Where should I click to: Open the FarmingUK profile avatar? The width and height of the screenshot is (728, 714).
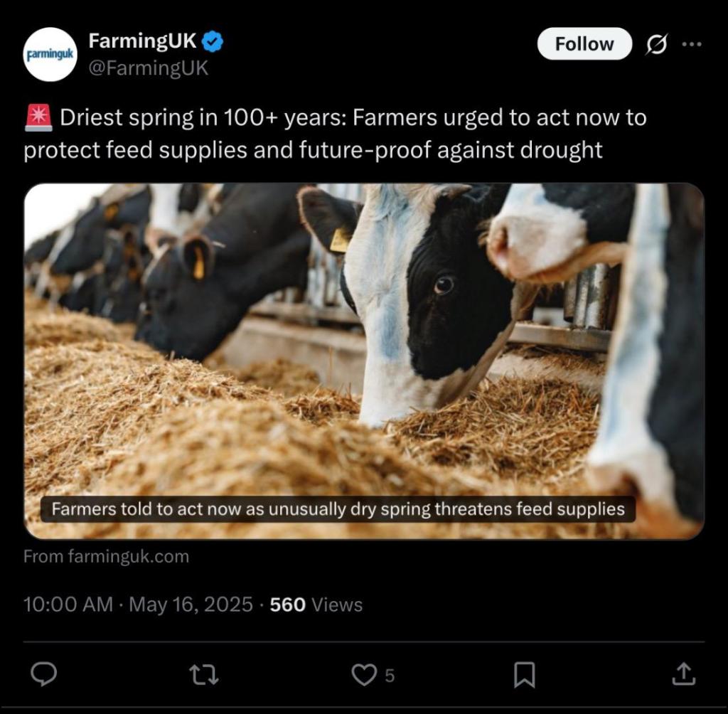click(49, 54)
